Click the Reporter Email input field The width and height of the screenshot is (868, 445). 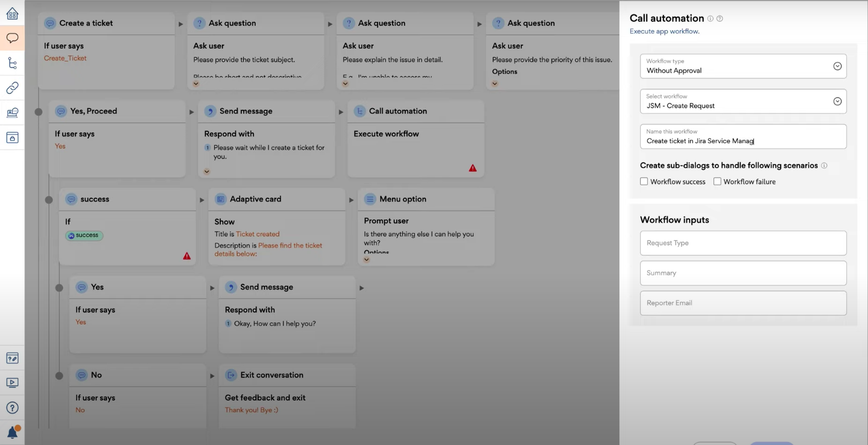743,303
